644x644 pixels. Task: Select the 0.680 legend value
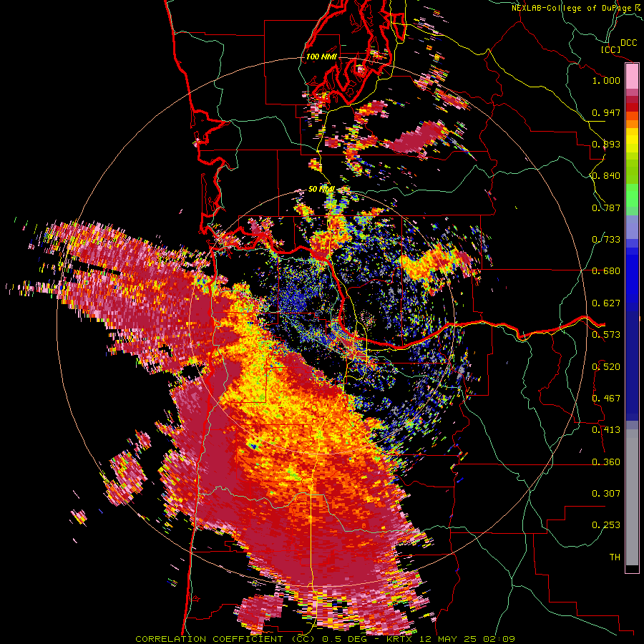(606, 271)
